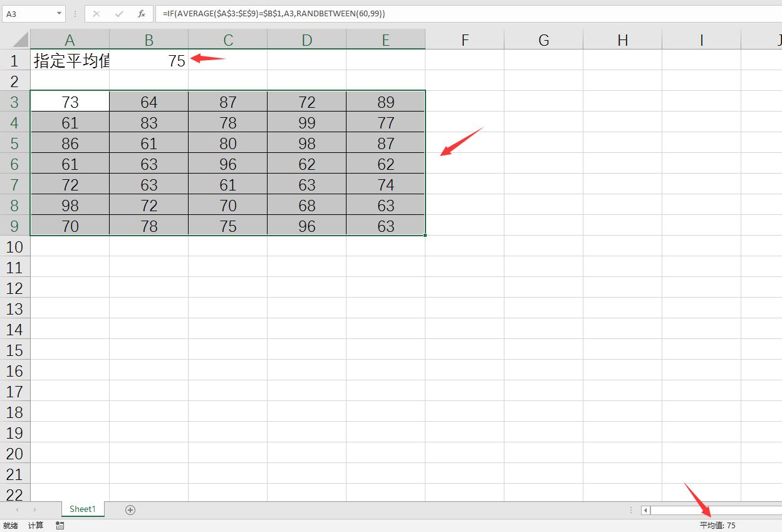782x532 pixels.
Task: Click the horizontal scrollbar left arrow
Action: 645,510
